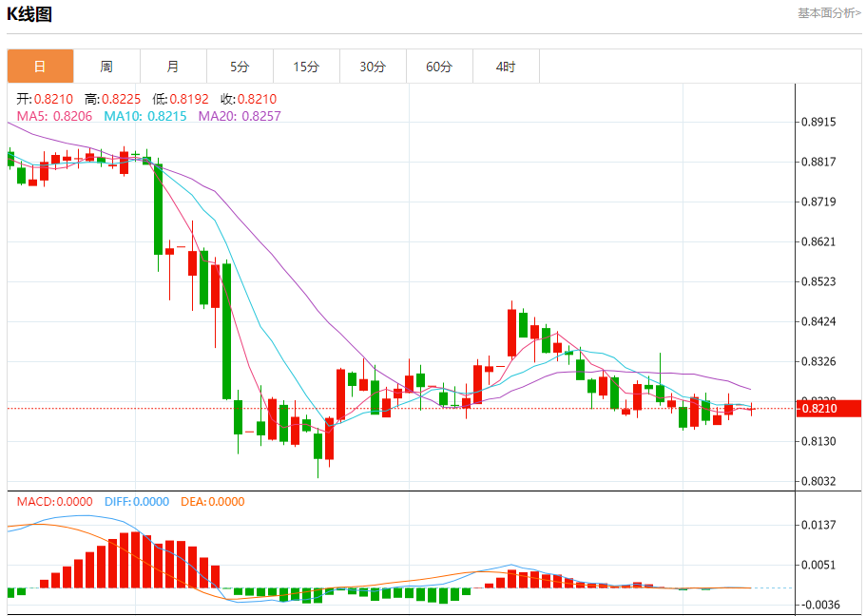Open the 基本面分析 link
This screenshot has height=616, width=866.
pyautogui.click(x=829, y=12)
